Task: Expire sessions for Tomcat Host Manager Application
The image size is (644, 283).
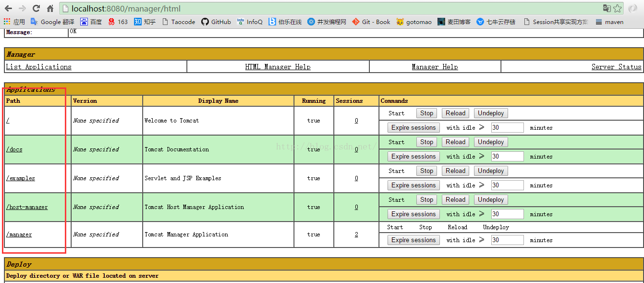Action: coord(413,214)
